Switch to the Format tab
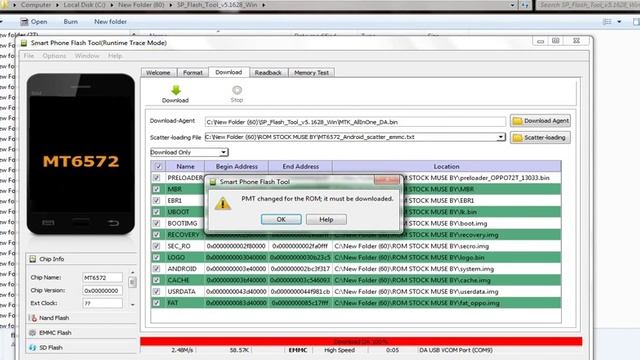 pos(193,73)
